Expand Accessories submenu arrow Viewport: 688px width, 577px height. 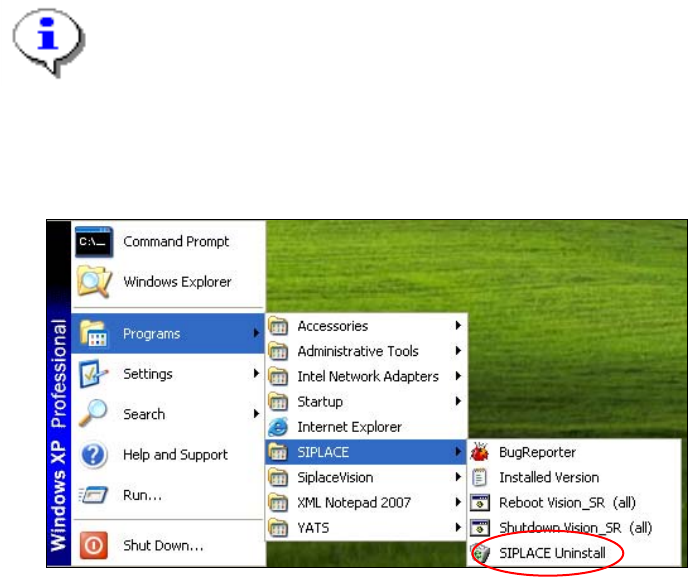tap(458, 325)
